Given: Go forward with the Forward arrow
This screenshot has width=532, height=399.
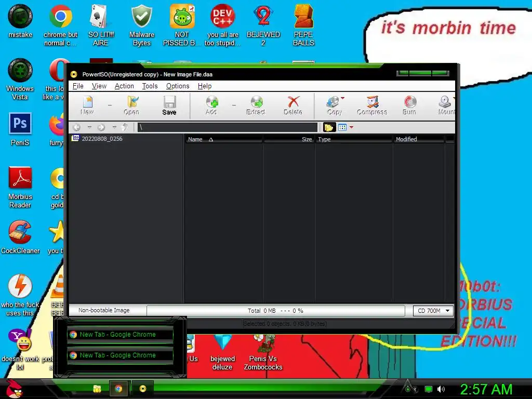Looking at the screenshot, I should pyautogui.click(x=101, y=127).
